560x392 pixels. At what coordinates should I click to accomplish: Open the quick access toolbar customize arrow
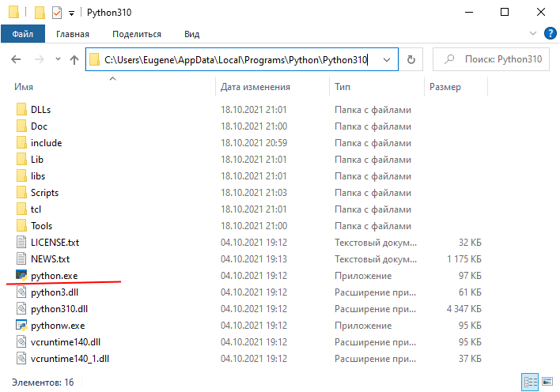pos(71,13)
